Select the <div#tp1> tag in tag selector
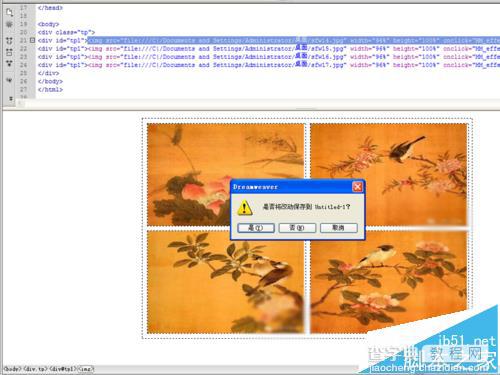This screenshot has height=375, width=500. [x=63, y=369]
